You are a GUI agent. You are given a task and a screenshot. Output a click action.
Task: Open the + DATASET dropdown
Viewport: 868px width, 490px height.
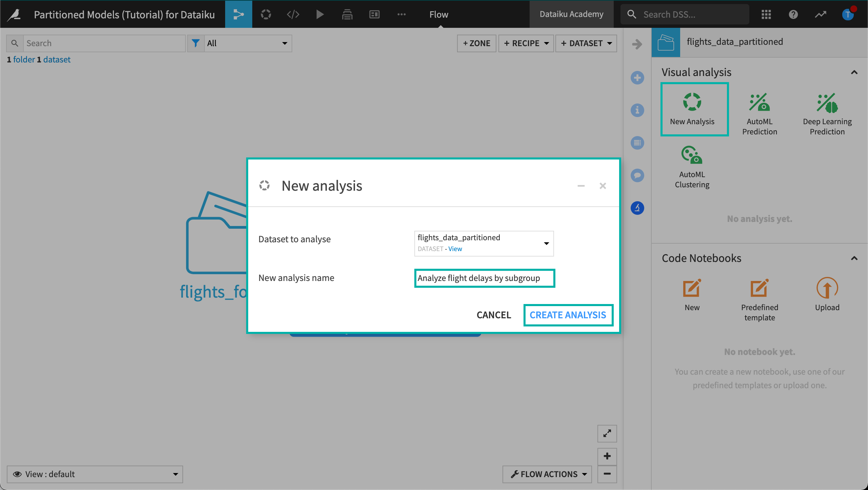pos(586,43)
